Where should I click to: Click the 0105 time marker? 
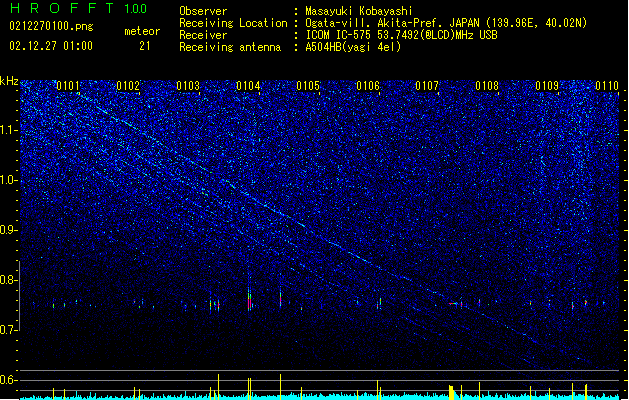click(308, 86)
